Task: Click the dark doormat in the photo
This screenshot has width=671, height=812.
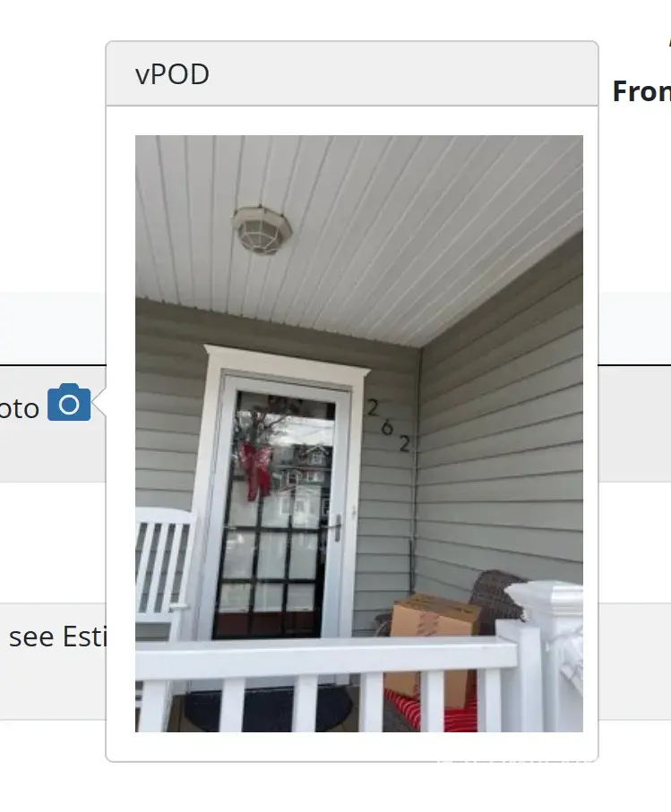Action: click(269, 708)
